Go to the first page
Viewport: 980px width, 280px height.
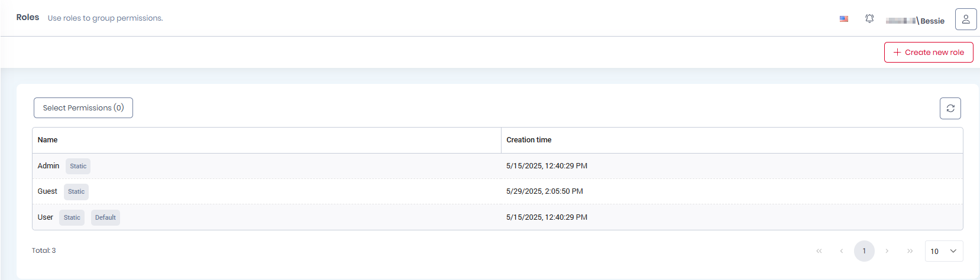819,251
